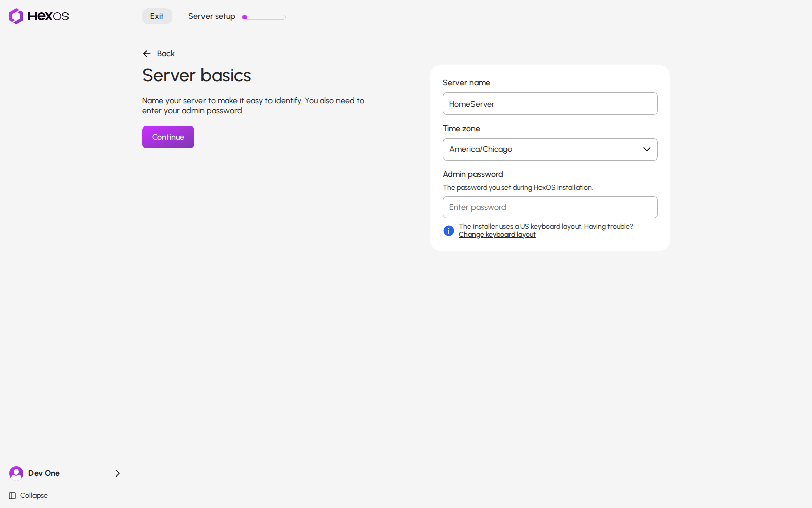Expand the Dev One account chevron
Viewport: 812px width, 508px height.
pos(118,473)
